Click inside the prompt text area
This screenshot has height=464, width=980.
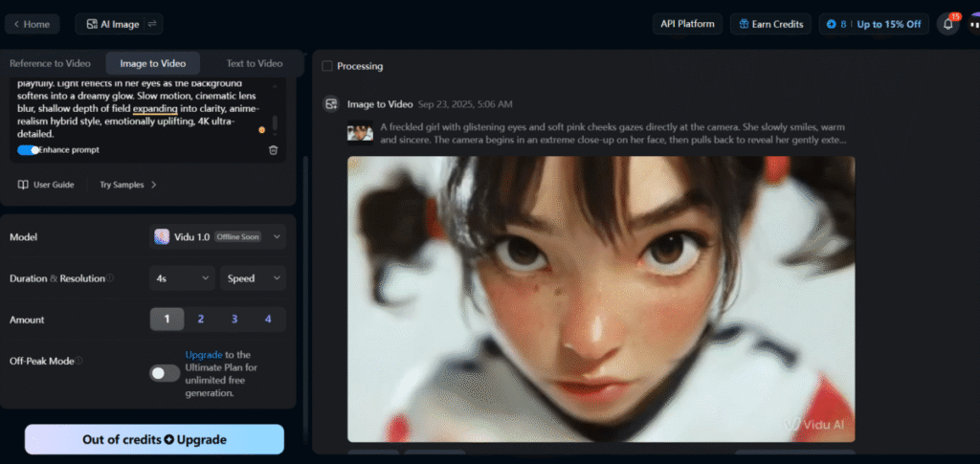click(139, 109)
